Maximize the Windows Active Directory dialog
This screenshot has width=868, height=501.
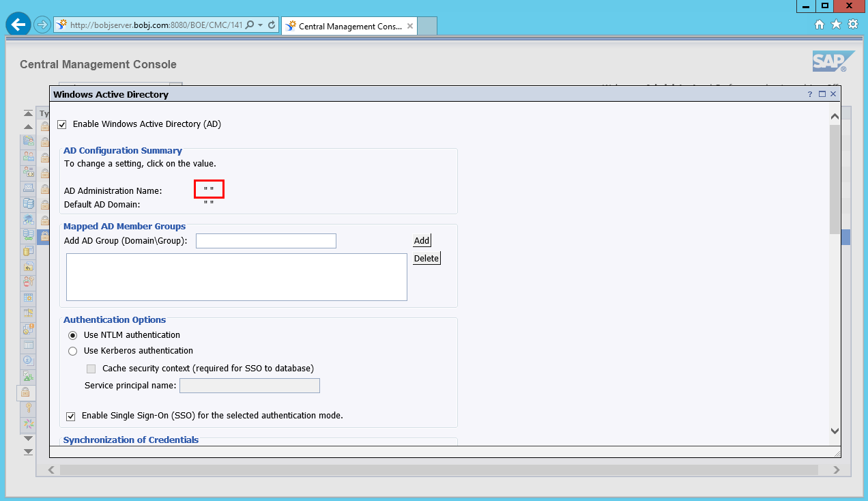coord(822,94)
